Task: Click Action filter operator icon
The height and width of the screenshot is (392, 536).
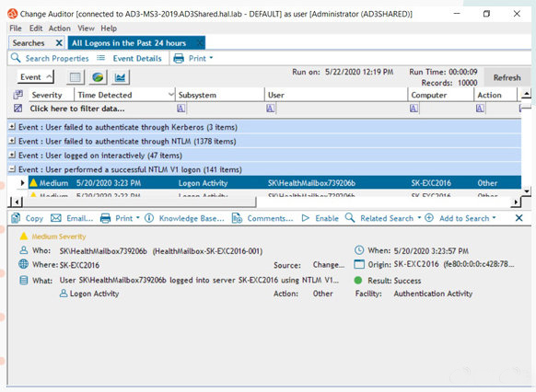Action: click(x=480, y=109)
